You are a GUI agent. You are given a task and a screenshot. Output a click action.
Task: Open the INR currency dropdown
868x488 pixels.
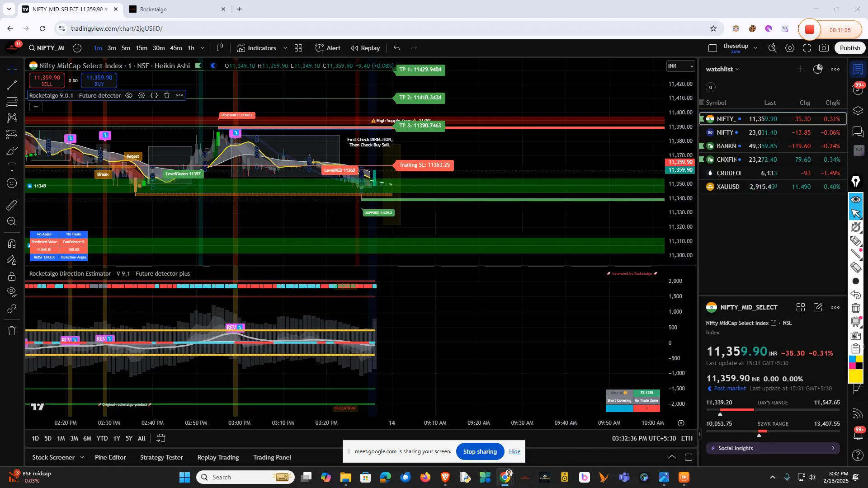(680, 66)
